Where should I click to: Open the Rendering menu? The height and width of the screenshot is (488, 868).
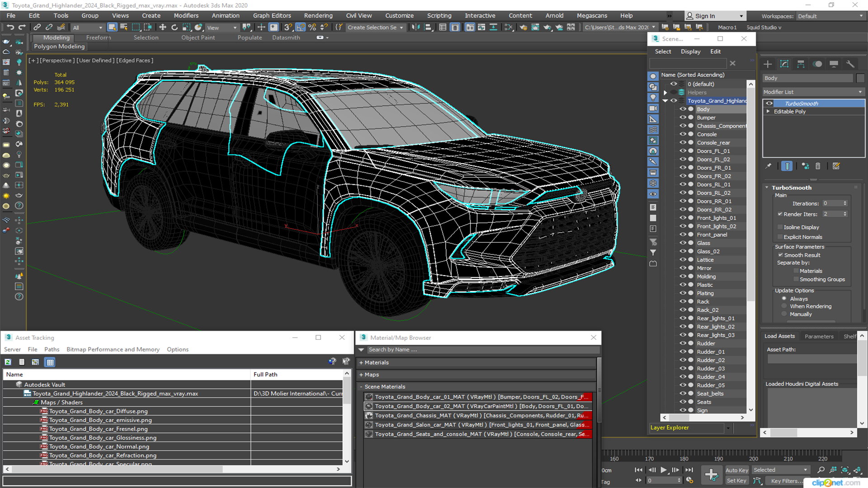click(x=318, y=15)
